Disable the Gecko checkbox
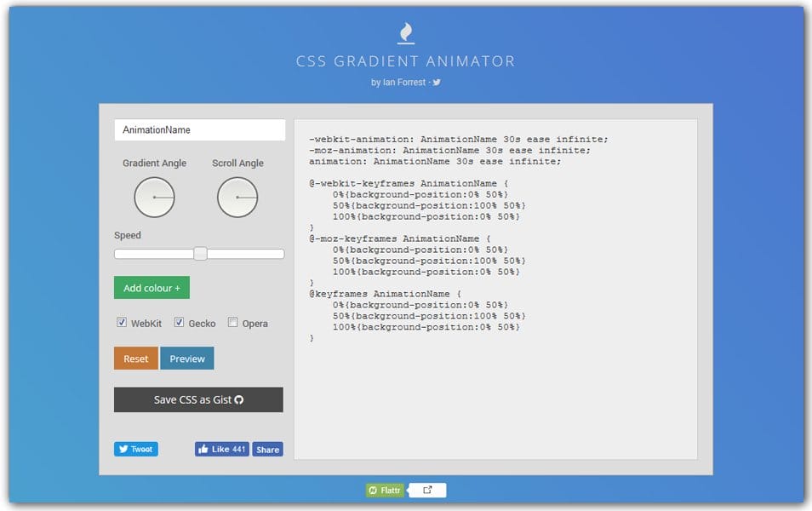812x511 pixels. pos(179,323)
